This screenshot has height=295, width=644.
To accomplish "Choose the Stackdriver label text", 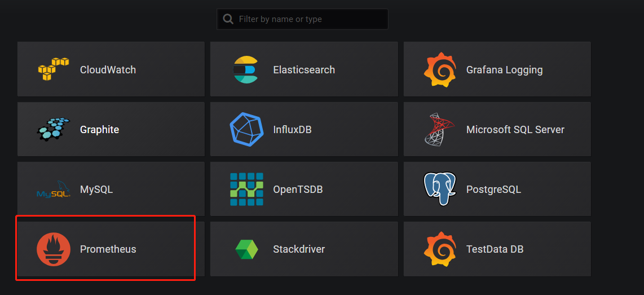I will [299, 249].
